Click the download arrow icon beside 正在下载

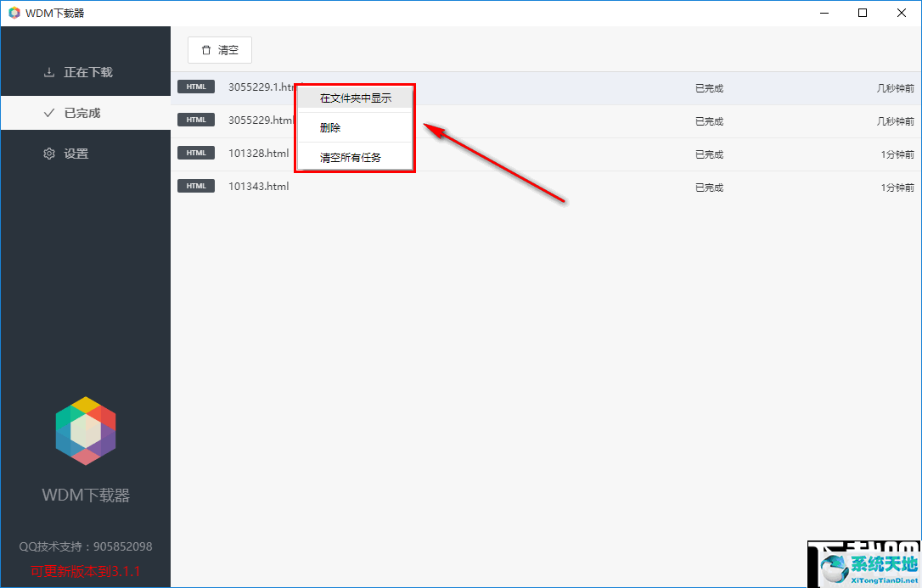[x=49, y=72]
